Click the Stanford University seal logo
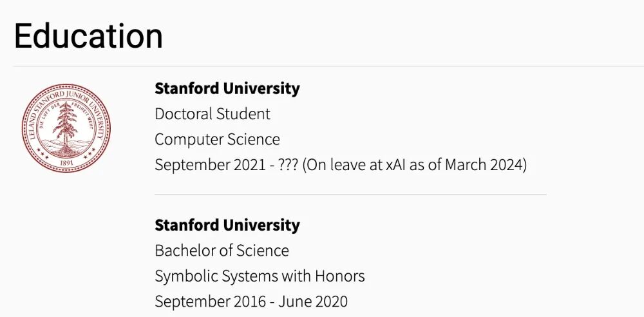 click(x=66, y=128)
